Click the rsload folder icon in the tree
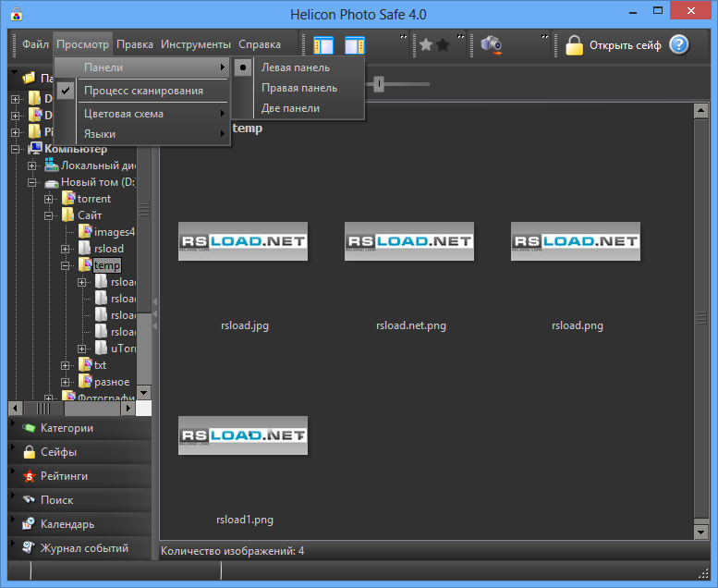The image size is (718, 588). (85, 248)
